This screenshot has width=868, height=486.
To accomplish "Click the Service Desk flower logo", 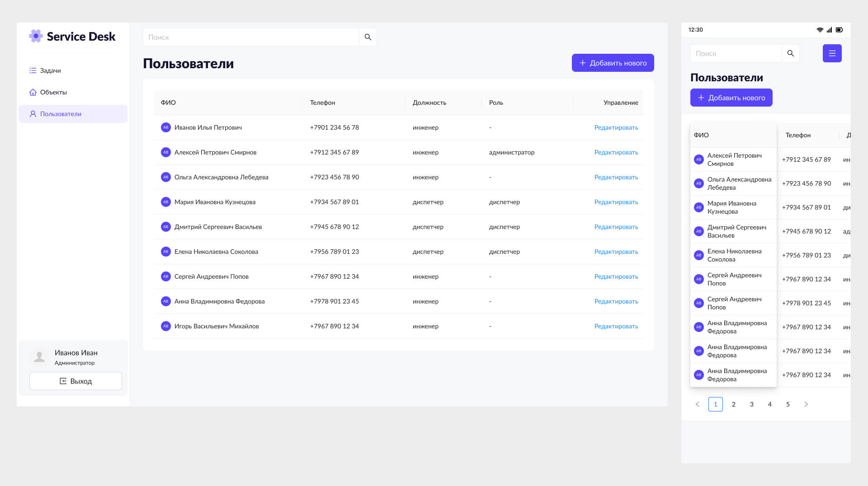I will coord(36,36).
